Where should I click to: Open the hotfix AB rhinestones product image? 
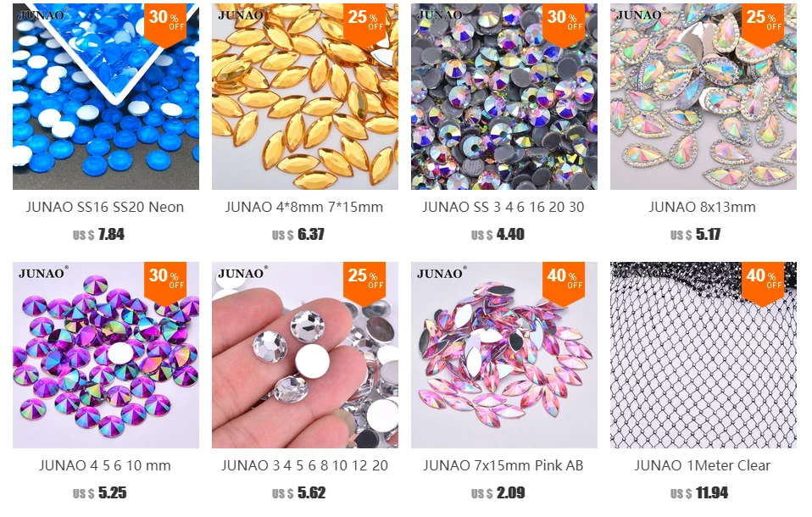pos(503,97)
